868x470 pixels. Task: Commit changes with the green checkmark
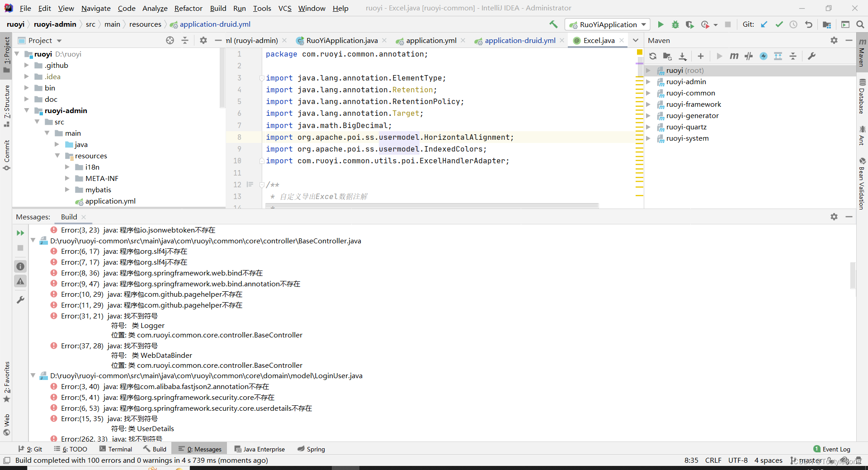pos(779,24)
